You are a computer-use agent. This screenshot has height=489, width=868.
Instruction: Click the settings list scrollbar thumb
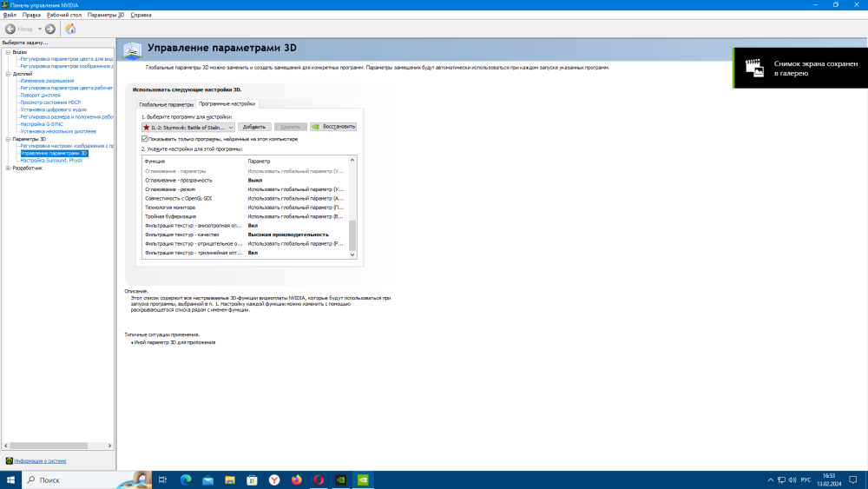(352, 235)
